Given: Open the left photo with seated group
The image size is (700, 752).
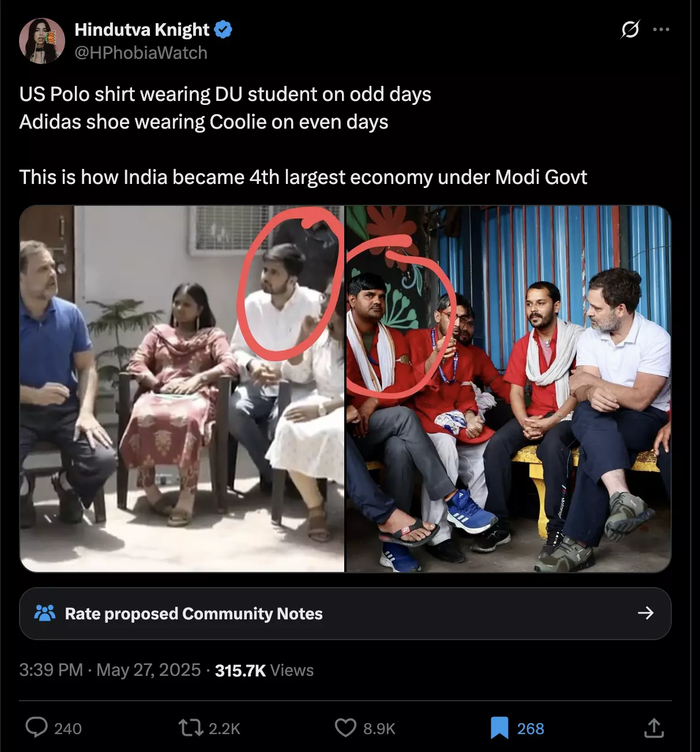Looking at the screenshot, I should pyautogui.click(x=182, y=389).
